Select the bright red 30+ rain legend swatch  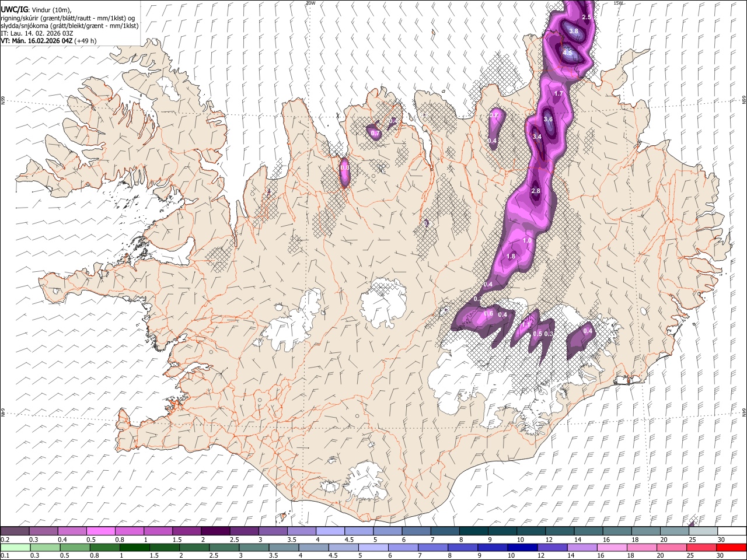(731, 547)
